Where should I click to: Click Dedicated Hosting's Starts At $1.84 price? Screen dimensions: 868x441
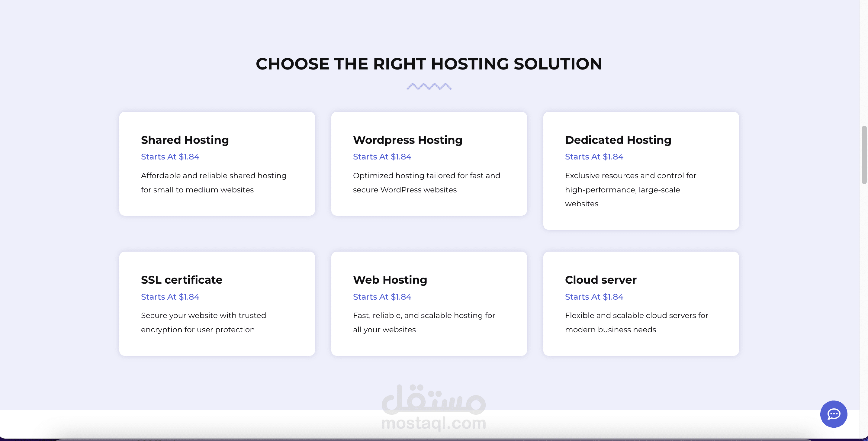pos(594,157)
